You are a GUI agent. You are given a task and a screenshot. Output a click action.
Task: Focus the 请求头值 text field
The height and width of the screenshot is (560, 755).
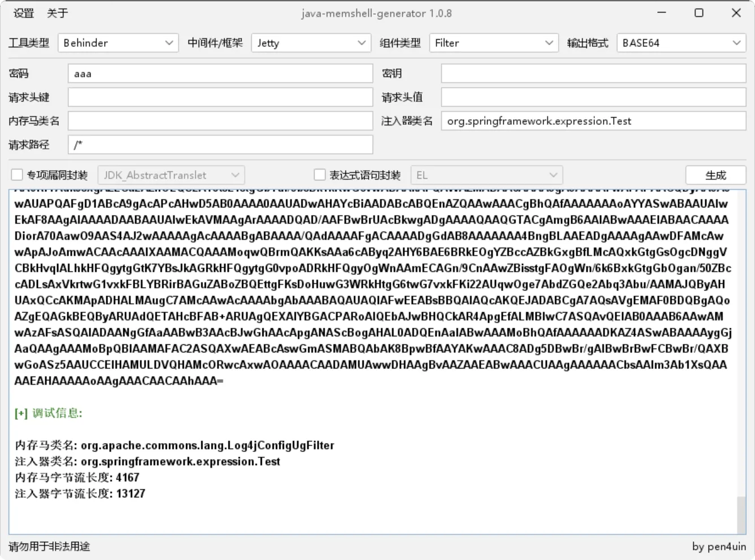[x=593, y=97]
